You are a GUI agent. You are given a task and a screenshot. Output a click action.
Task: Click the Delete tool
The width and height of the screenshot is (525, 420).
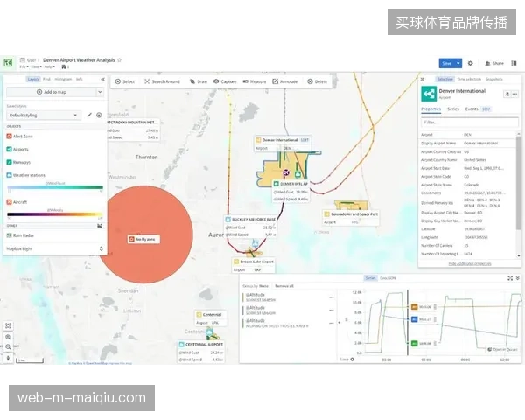[317, 81]
